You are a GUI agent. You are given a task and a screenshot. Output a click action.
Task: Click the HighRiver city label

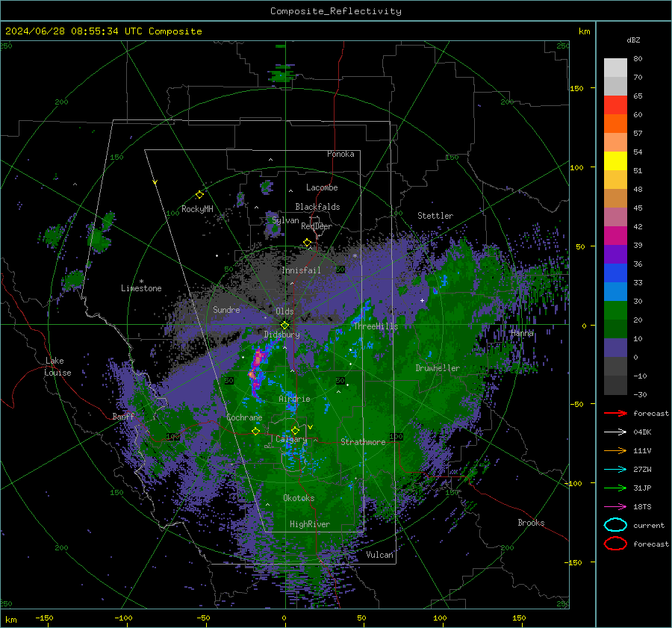pyautogui.click(x=310, y=524)
